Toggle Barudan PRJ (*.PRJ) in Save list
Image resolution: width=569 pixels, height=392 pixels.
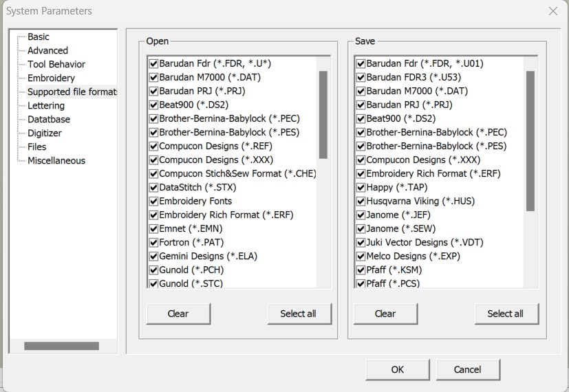point(361,105)
